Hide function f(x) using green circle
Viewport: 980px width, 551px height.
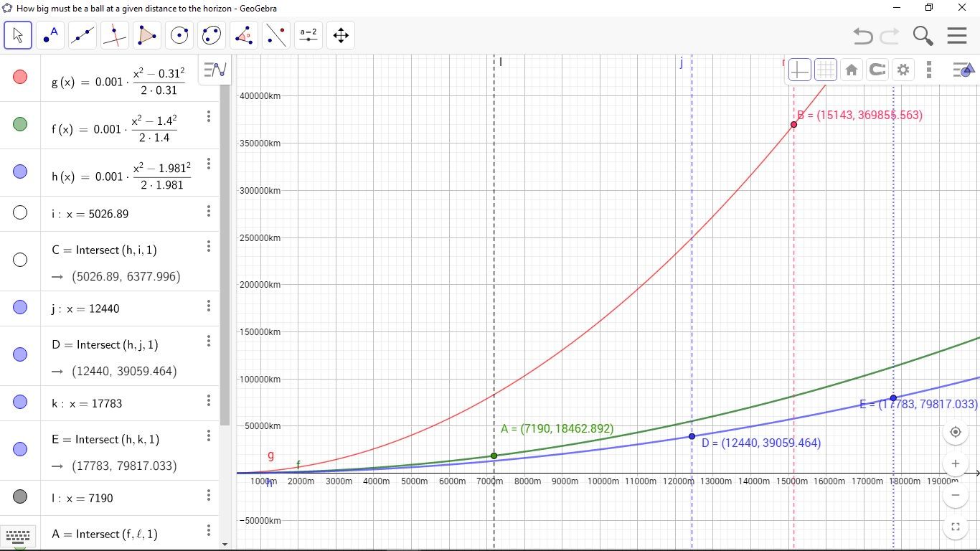[20, 124]
